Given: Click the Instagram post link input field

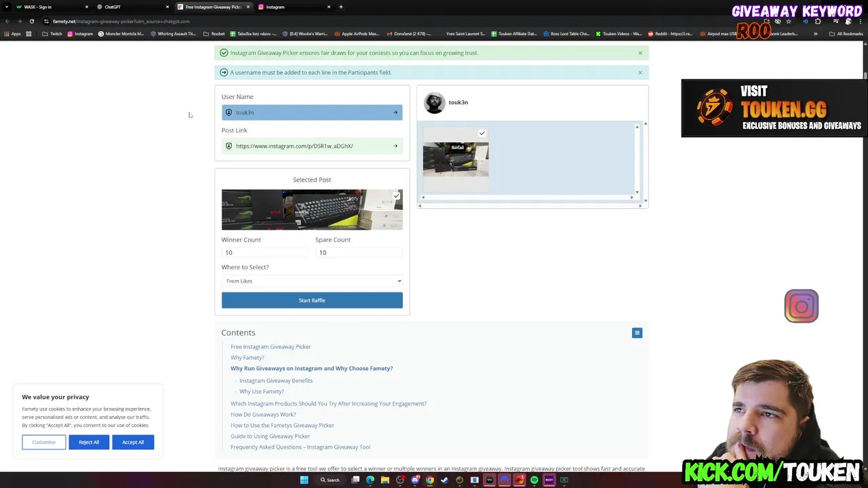Looking at the screenshot, I should [312, 146].
